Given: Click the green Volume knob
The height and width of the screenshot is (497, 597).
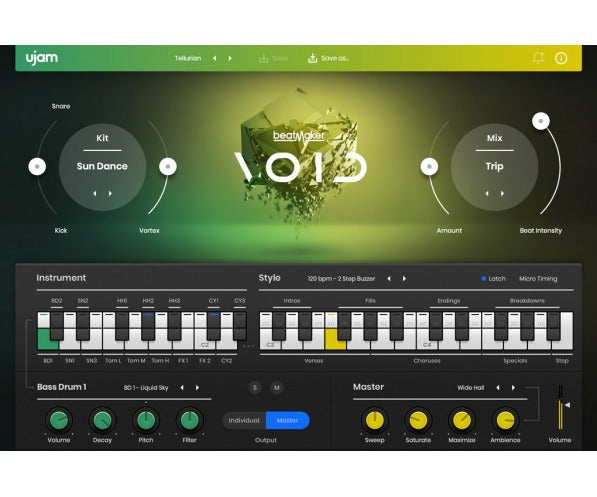Looking at the screenshot, I should [x=59, y=420].
